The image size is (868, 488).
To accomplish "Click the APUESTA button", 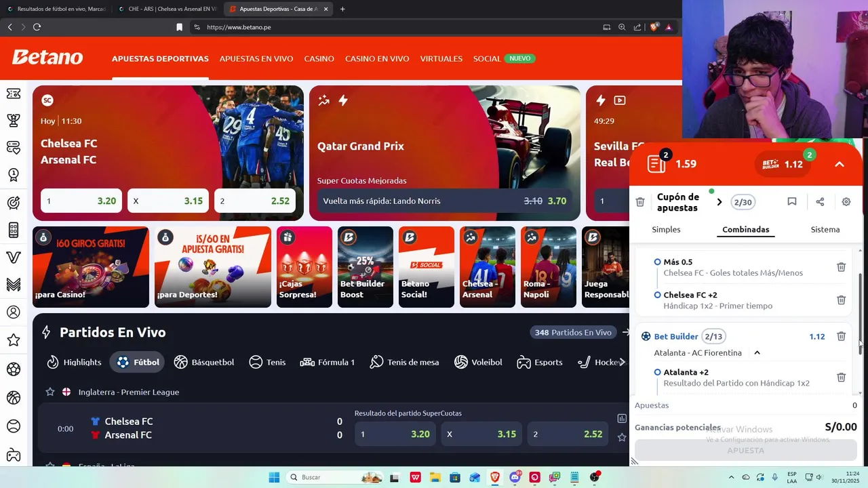I will 745,450.
